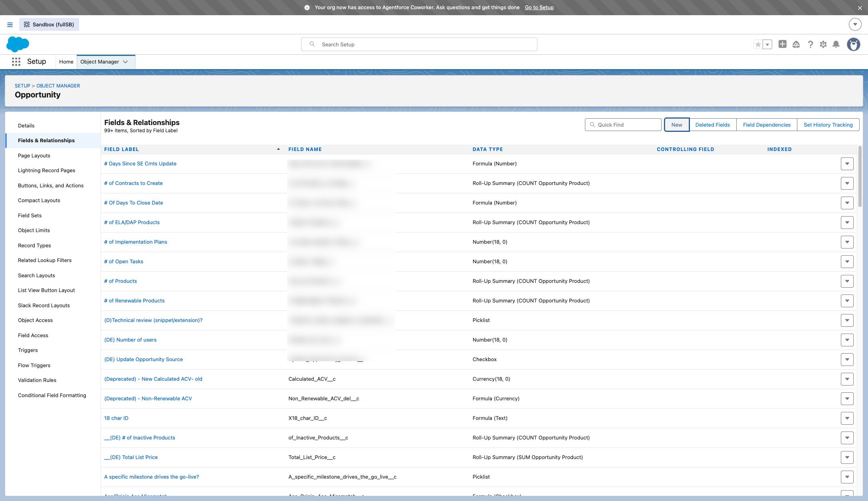Screen dimensions: 868x501
Task: Open Compact Layouts in the sidebar
Action: click(x=39, y=201)
